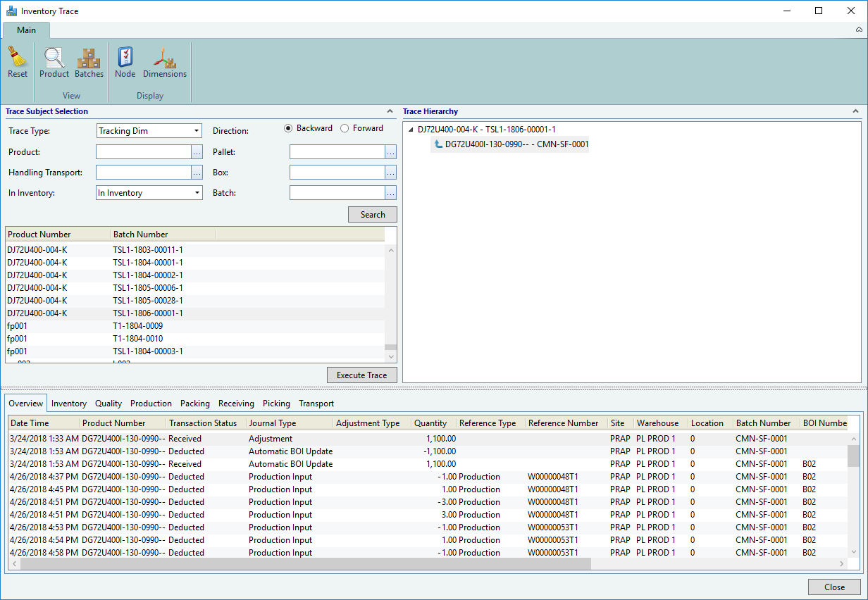This screenshot has height=600, width=868.
Task: Click the Execute Trace button
Action: tap(362, 375)
